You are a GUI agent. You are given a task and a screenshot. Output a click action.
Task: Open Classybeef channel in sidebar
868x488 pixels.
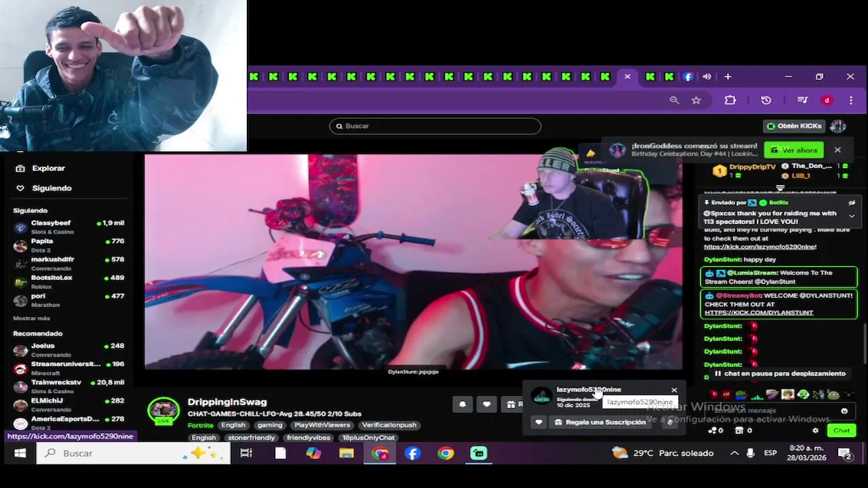point(68,227)
